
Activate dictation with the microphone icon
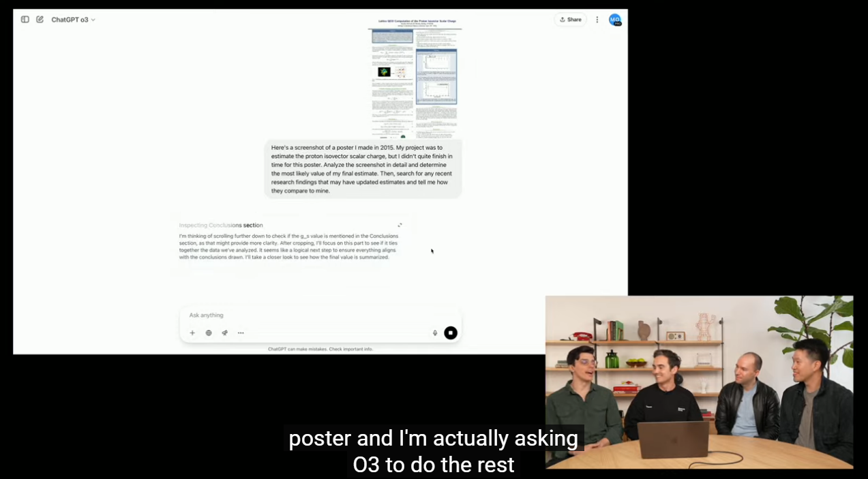click(434, 333)
